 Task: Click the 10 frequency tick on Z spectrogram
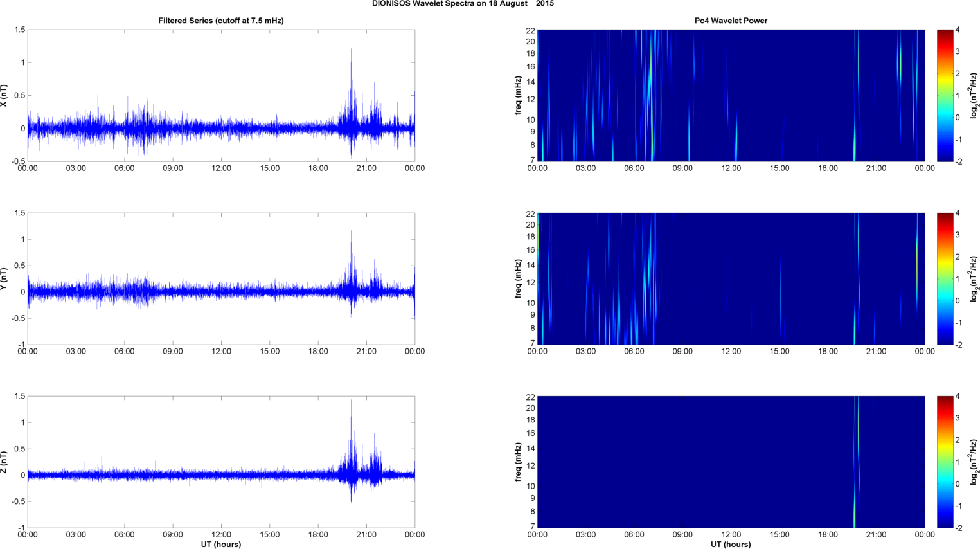[x=531, y=487]
